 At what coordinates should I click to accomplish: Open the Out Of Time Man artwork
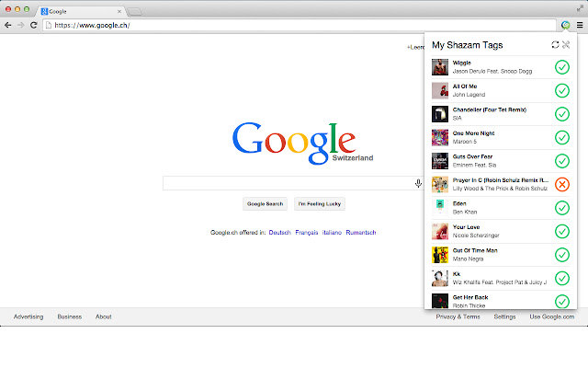[x=440, y=255]
